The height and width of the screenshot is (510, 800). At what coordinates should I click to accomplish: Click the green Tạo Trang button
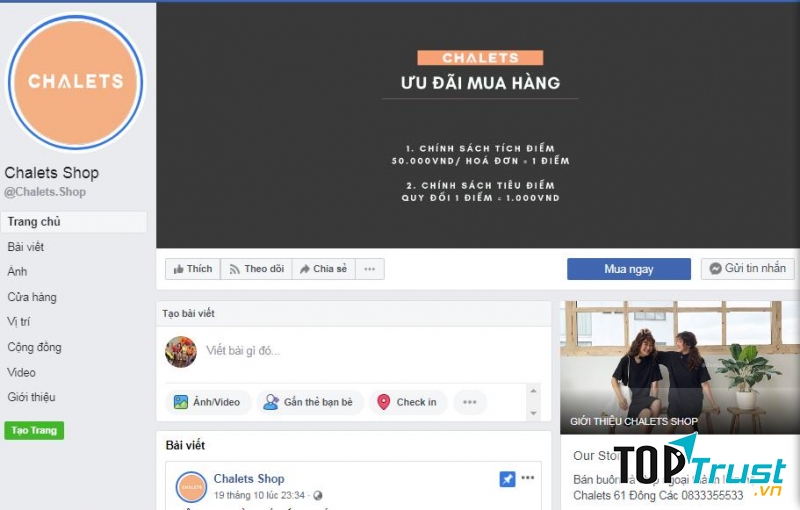point(34,430)
